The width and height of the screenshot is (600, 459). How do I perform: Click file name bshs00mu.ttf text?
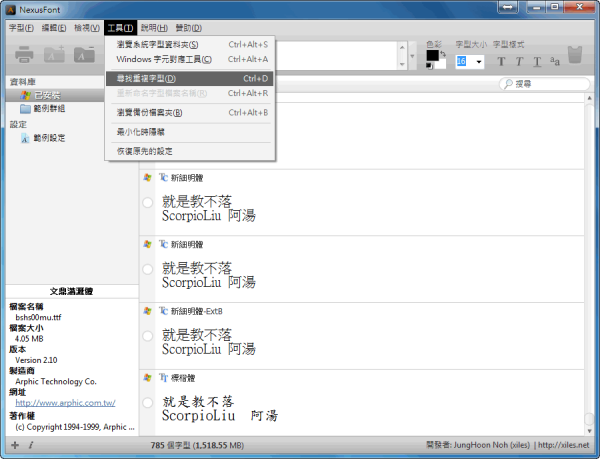[38, 317]
